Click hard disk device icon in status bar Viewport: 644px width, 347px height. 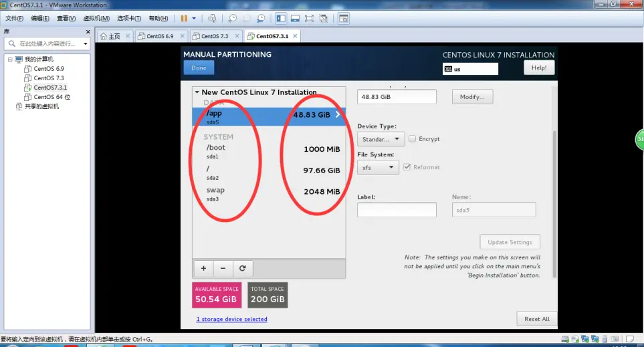565,339
